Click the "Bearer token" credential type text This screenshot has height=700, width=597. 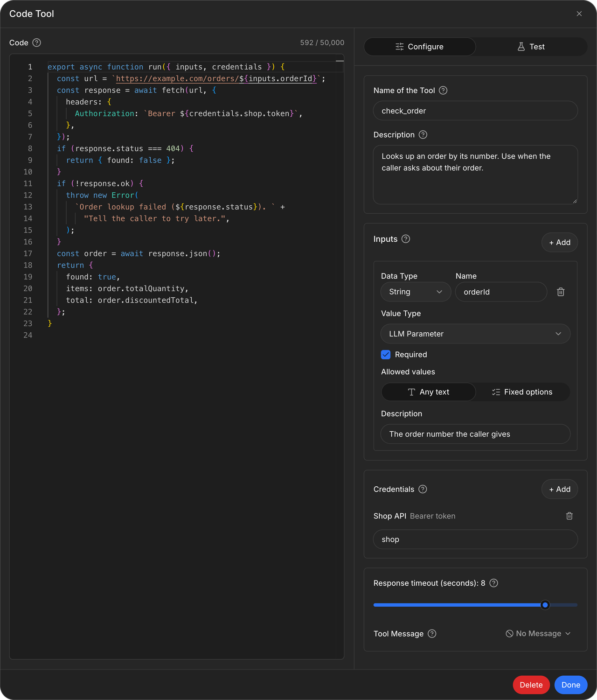[432, 516]
